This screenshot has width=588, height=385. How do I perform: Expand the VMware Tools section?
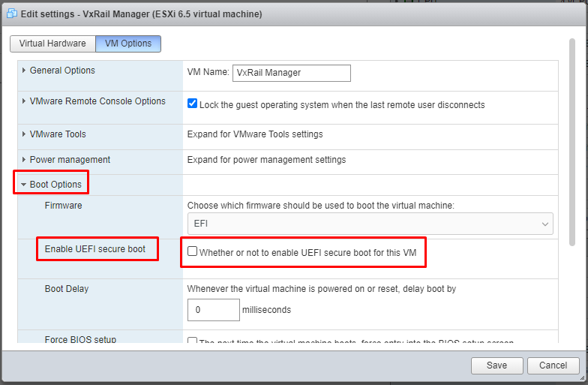(x=58, y=134)
